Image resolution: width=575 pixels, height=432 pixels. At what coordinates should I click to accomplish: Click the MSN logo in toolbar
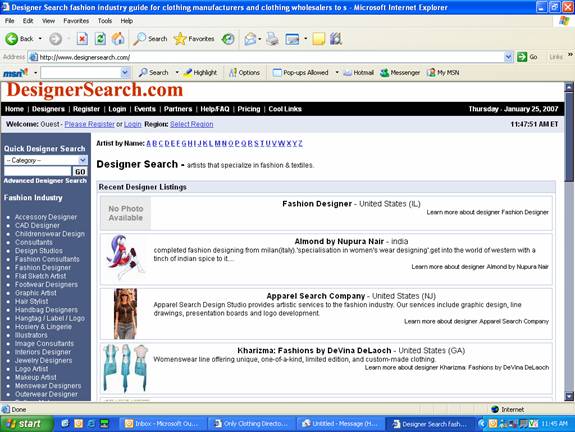point(16,73)
